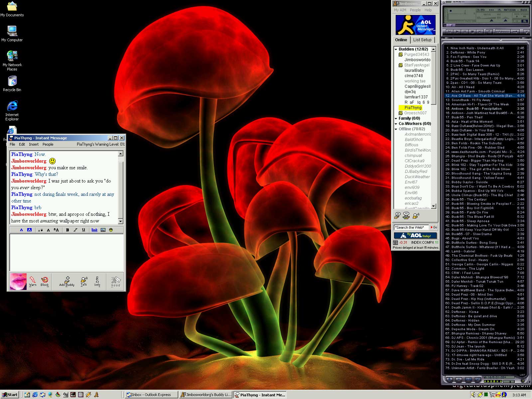Click the larger font size icon
Screen dimensions: 532x399
[56, 230]
